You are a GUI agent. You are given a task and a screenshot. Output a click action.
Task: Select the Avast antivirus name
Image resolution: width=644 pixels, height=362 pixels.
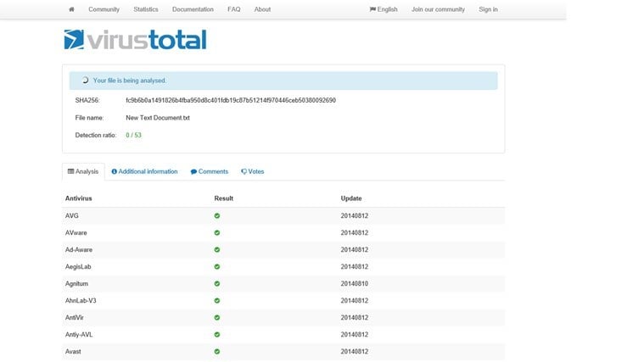[x=73, y=351]
